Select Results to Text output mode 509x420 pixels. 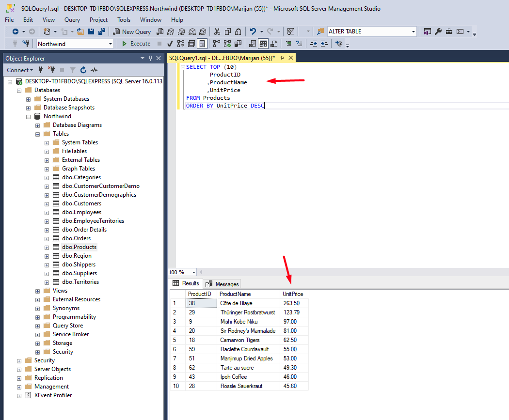[252, 44]
